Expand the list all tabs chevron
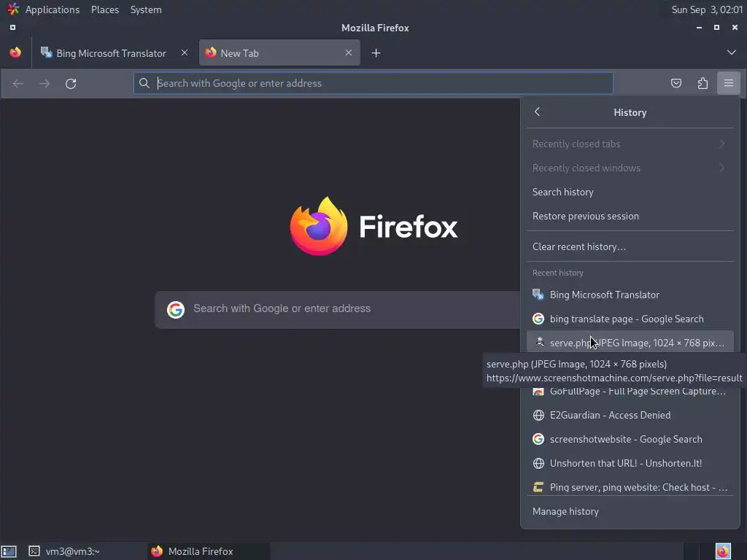The width and height of the screenshot is (747, 560). pyautogui.click(x=731, y=52)
